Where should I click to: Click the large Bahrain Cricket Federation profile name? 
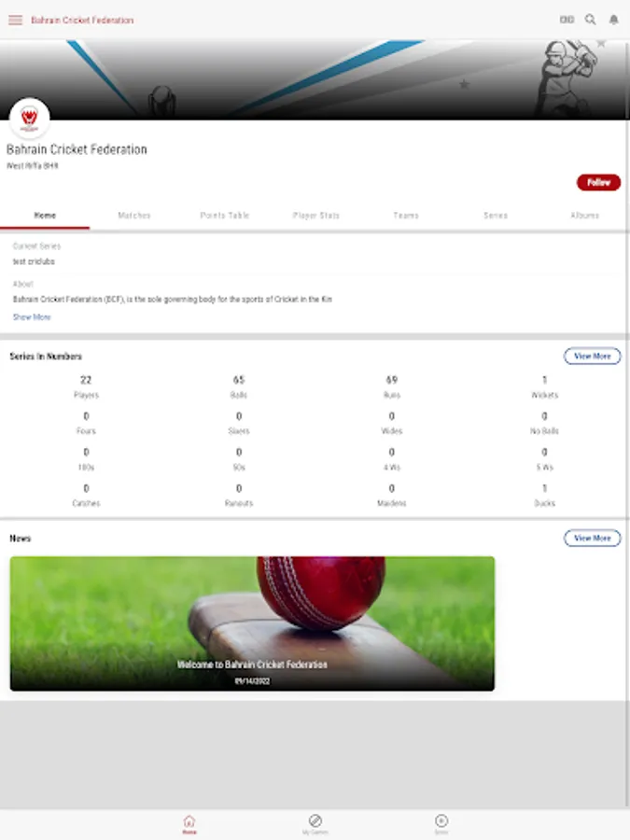pyautogui.click(x=77, y=149)
